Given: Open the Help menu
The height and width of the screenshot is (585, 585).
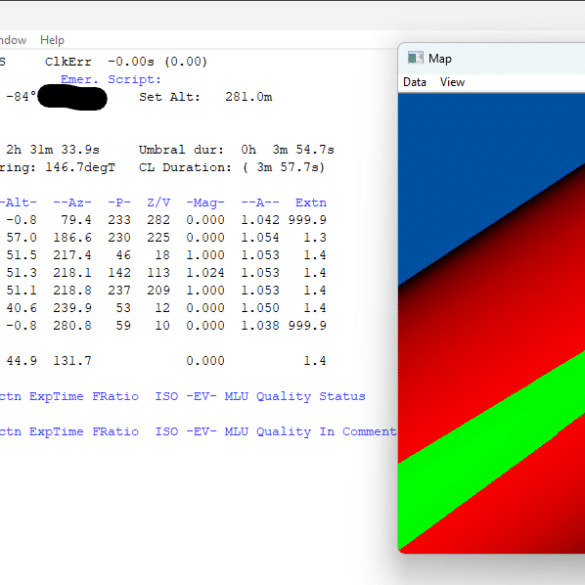Looking at the screenshot, I should [x=52, y=40].
